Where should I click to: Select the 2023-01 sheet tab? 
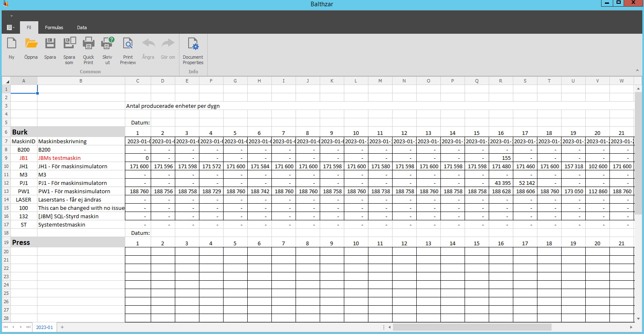[x=44, y=327]
